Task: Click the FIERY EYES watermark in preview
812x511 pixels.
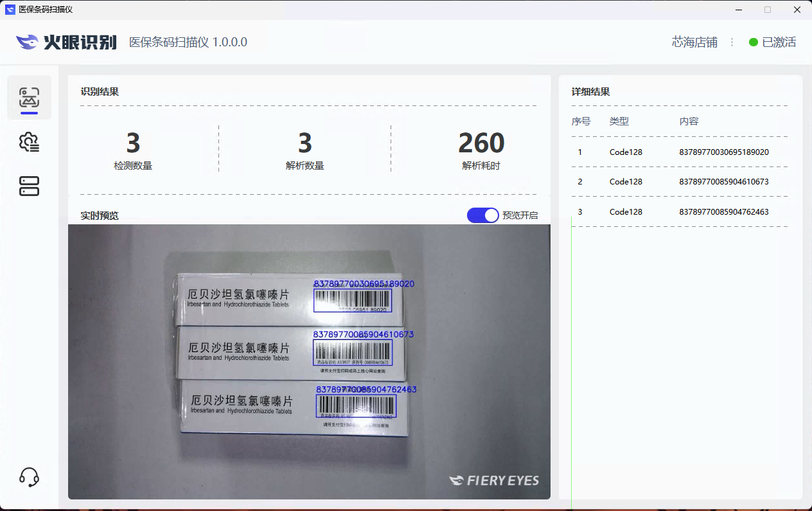Action: coord(493,480)
